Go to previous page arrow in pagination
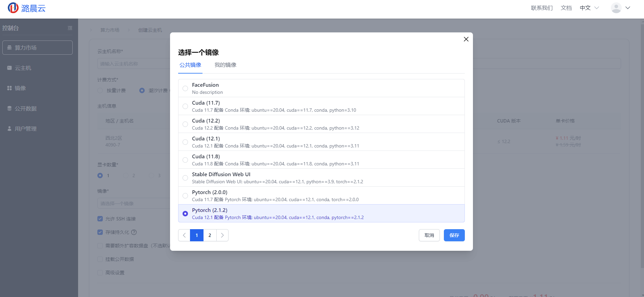This screenshot has height=297, width=644. (x=184, y=235)
